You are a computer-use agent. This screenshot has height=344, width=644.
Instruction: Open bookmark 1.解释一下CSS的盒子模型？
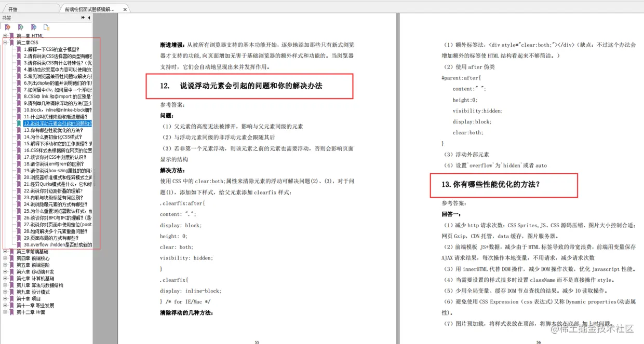[x=51, y=49]
